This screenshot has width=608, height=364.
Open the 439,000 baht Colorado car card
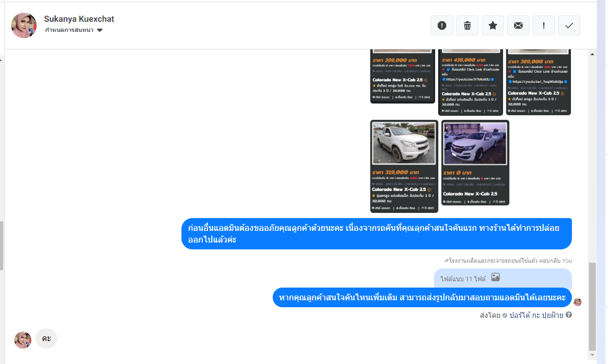pos(471,82)
